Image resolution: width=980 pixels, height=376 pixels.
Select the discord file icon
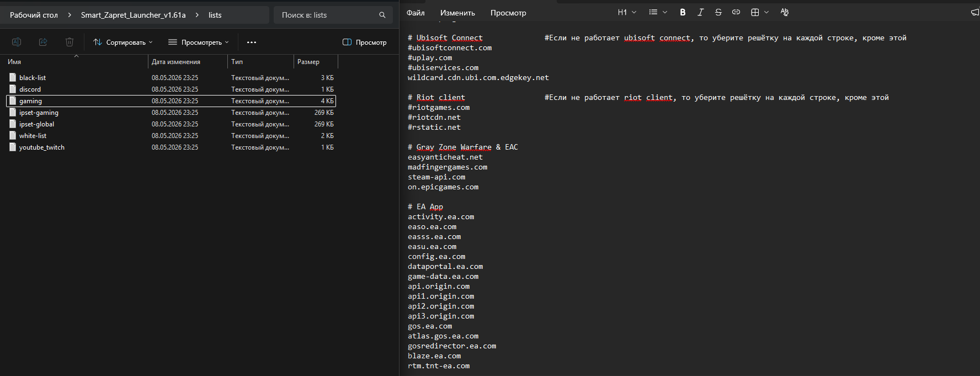(13, 89)
